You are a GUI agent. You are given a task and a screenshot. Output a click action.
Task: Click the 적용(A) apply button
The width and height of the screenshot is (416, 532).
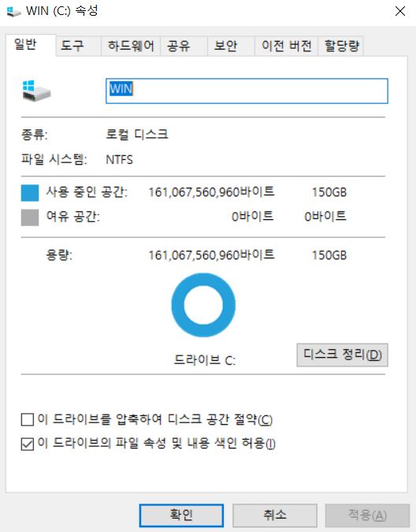coord(367,515)
